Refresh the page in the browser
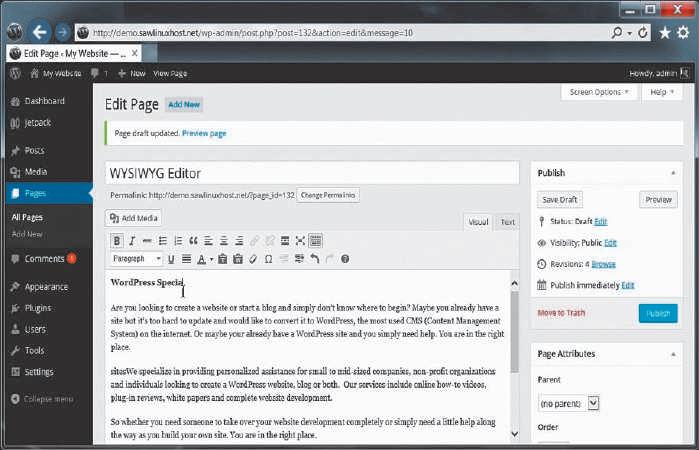Screen dimensions: 699x450 tap(642, 33)
